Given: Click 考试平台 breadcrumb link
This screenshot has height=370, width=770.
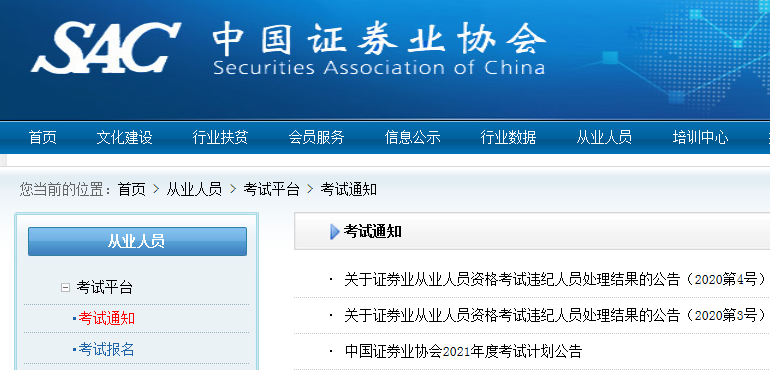Looking at the screenshot, I should (x=272, y=189).
